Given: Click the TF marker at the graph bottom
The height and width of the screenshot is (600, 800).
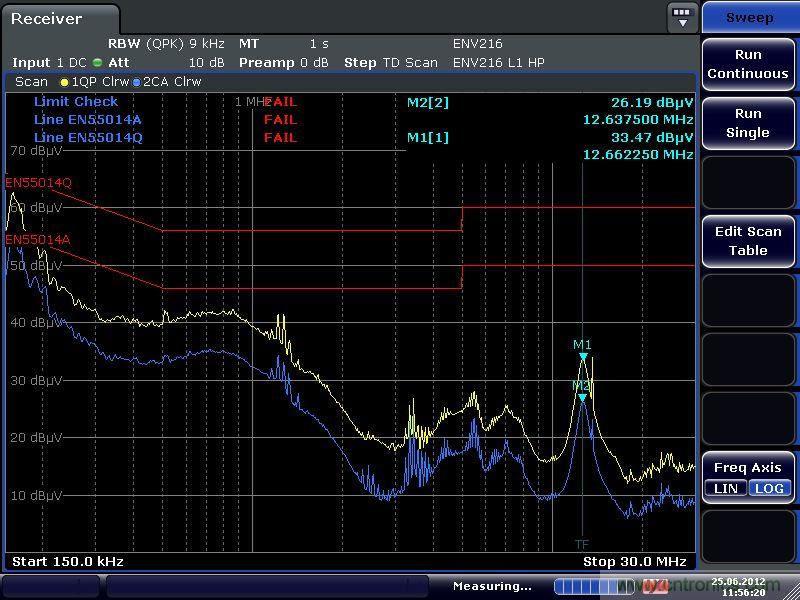Looking at the screenshot, I should (x=582, y=544).
